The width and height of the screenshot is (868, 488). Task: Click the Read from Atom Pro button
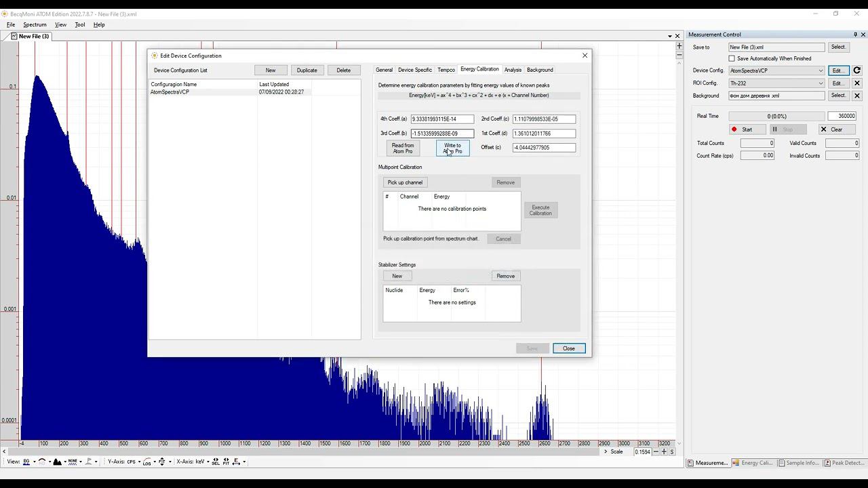[x=403, y=148]
